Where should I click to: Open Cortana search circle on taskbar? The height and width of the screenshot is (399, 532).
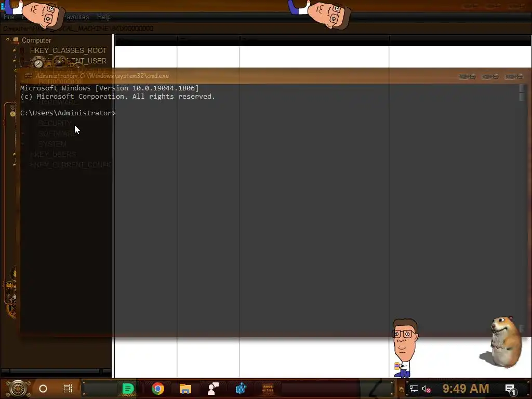click(43, 389)
